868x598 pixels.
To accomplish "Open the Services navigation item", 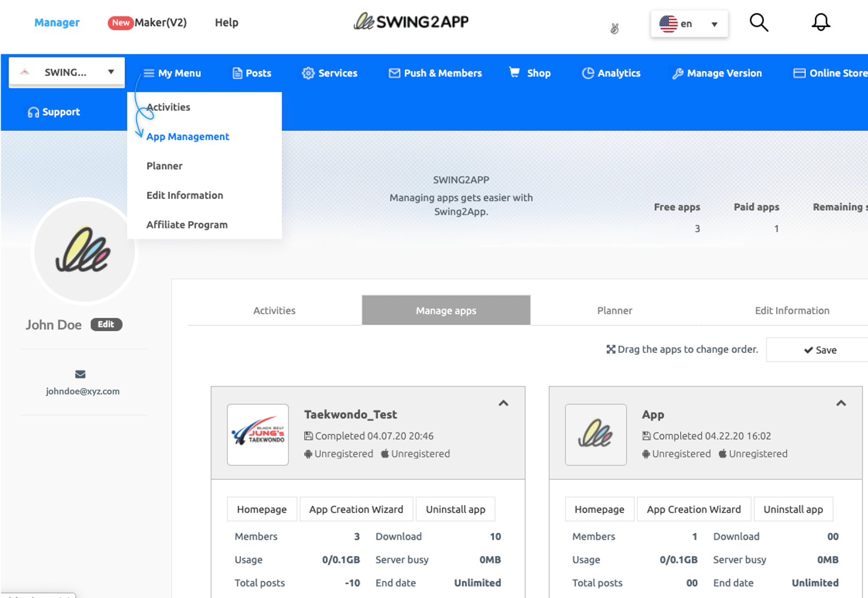I will (x=330, y=73).
